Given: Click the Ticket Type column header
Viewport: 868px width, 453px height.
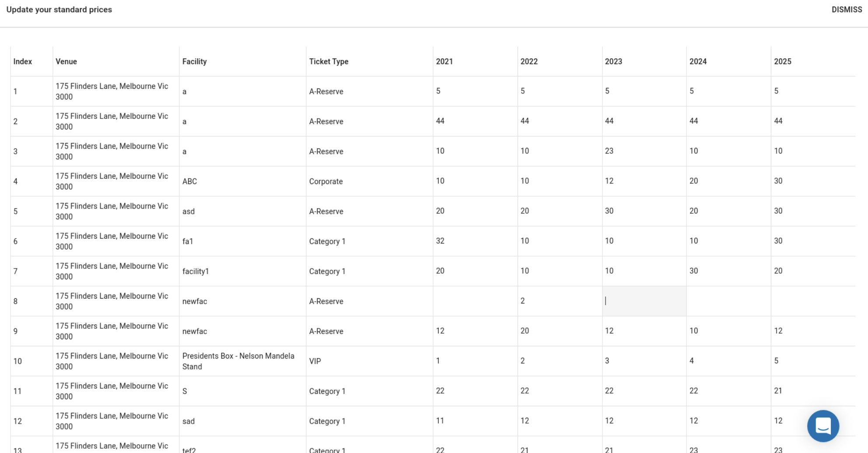Looking at the screenshot, I should pos(329,62).
